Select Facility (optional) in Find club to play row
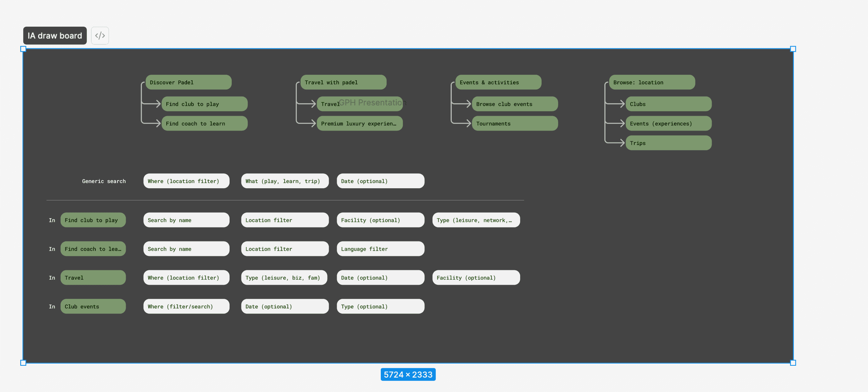This screenshot has height=392, width=868. pyautogui.click(x=381, y=220)
